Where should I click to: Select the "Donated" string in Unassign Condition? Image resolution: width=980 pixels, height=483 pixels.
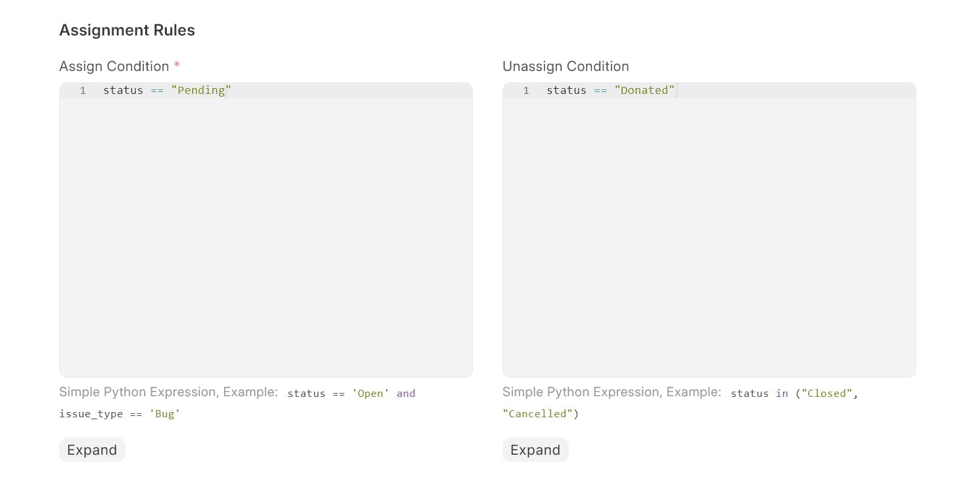(x=644, y=90)
